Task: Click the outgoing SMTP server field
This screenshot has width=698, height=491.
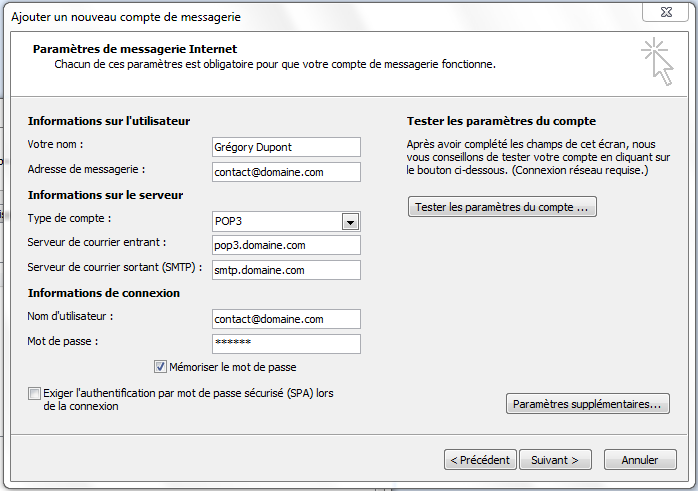Action: pos(286,270)
